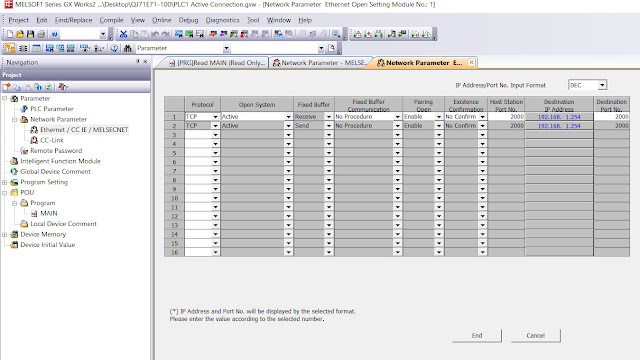The height and width of the screenshot is (360, 640).
Task: Click the Remote Password key icon
Action: pos(24,151)
